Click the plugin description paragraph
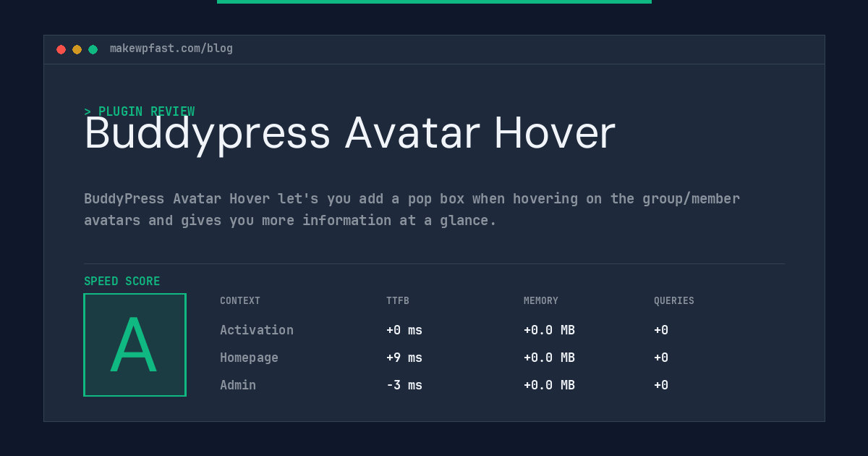 pos(412,209)
